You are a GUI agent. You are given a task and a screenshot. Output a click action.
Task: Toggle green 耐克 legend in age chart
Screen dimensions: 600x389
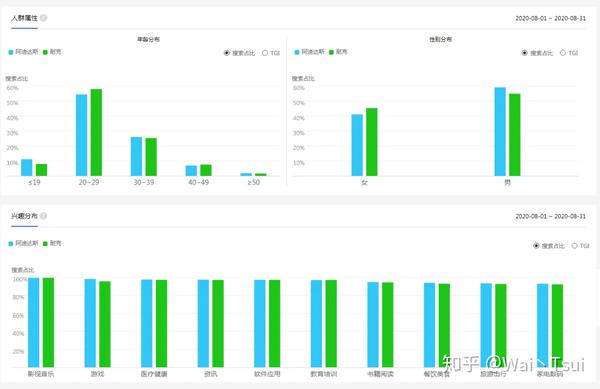click(52, 52)
